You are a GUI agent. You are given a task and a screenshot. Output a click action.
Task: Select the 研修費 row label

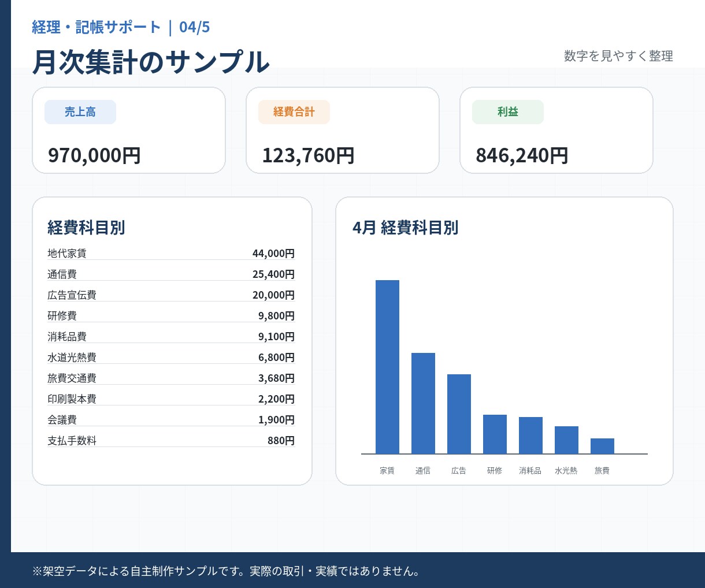click(x=62, y=315)
